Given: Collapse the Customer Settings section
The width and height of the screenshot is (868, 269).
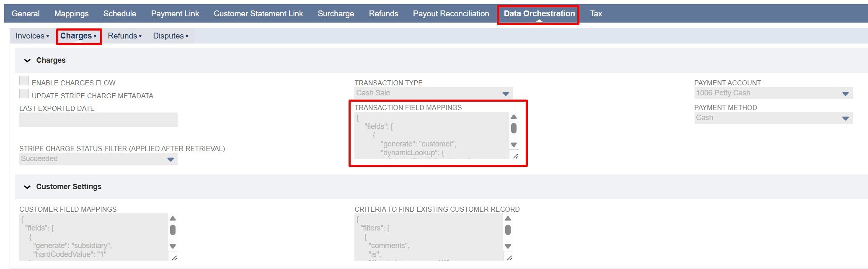Looking at the screenshot, I should 27,187.
